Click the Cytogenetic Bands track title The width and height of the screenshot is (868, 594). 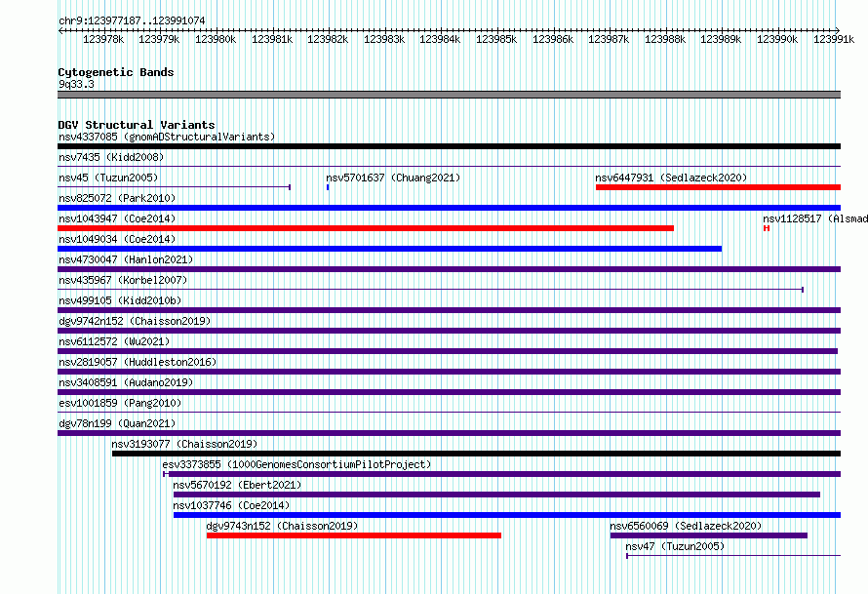[116, 72]
